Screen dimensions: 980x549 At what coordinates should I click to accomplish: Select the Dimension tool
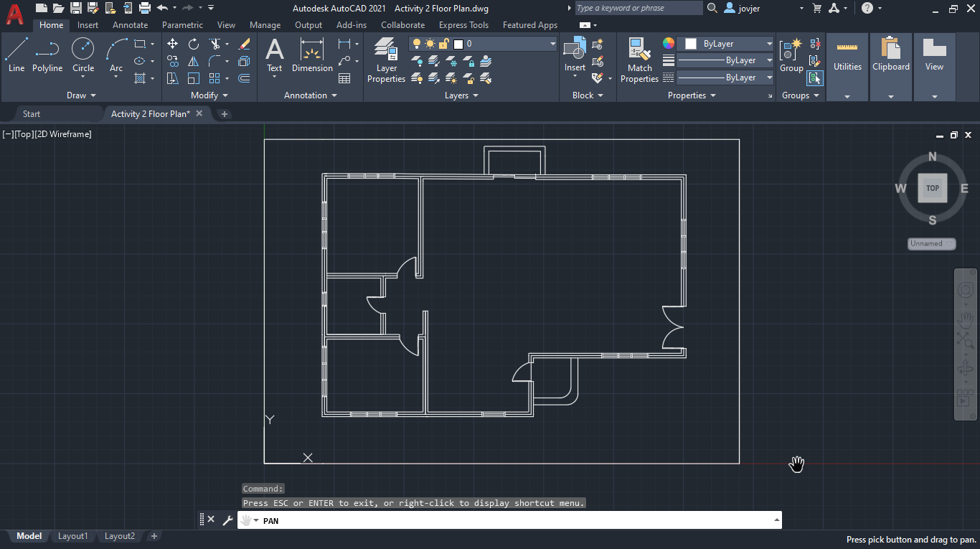pos(312,56)
